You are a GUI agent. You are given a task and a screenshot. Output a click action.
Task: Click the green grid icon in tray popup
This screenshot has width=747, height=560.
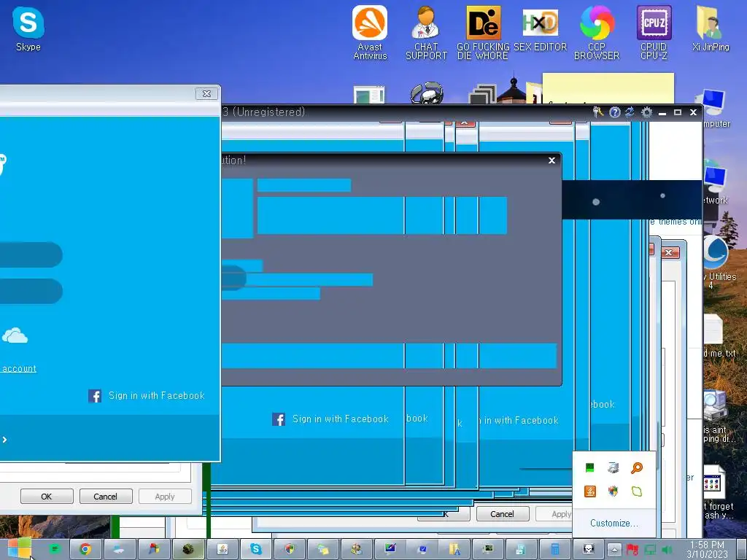click(x=589, y=467)
